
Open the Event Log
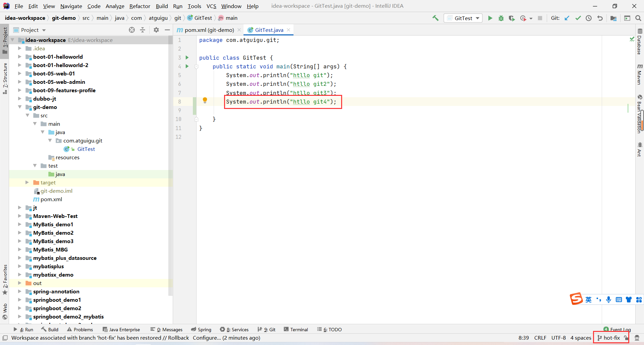click(617, 330)
